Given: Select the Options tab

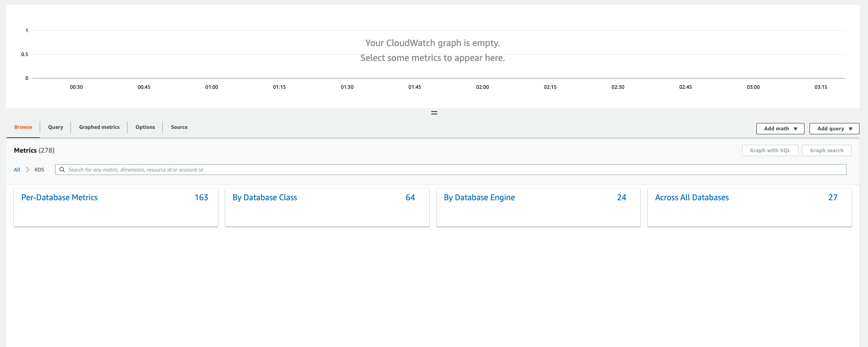Looking at the screenshot, I should click(145, 127).
